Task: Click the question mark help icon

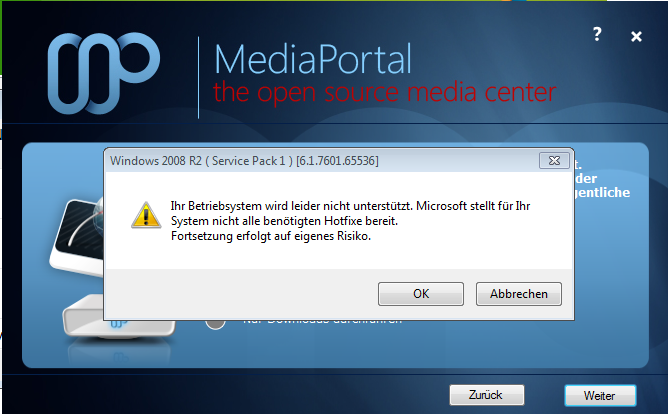Action: (x=597, y=34)
